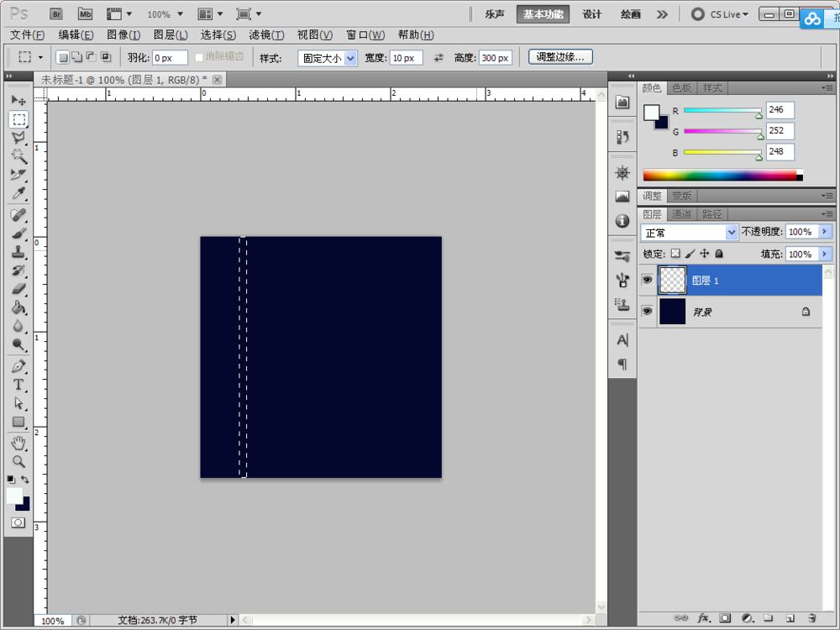840x630 pixels.
Task: Select the Crop tool
Action: tap(18, 174)
